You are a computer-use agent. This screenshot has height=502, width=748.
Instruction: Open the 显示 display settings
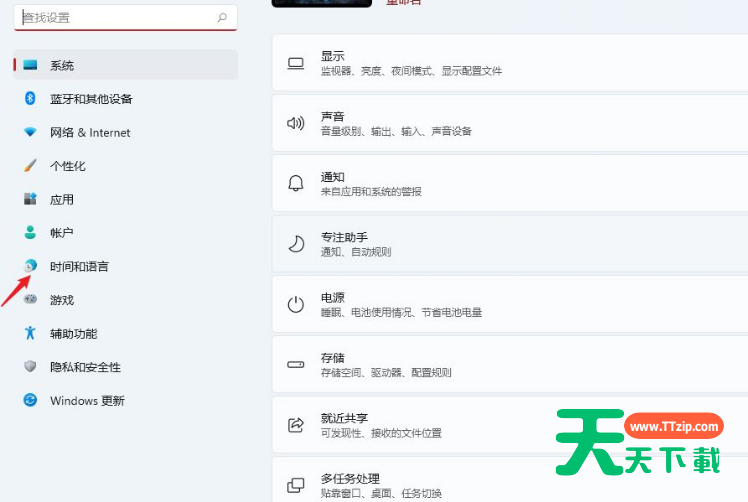pyautogui.click(x=510, y=64)
